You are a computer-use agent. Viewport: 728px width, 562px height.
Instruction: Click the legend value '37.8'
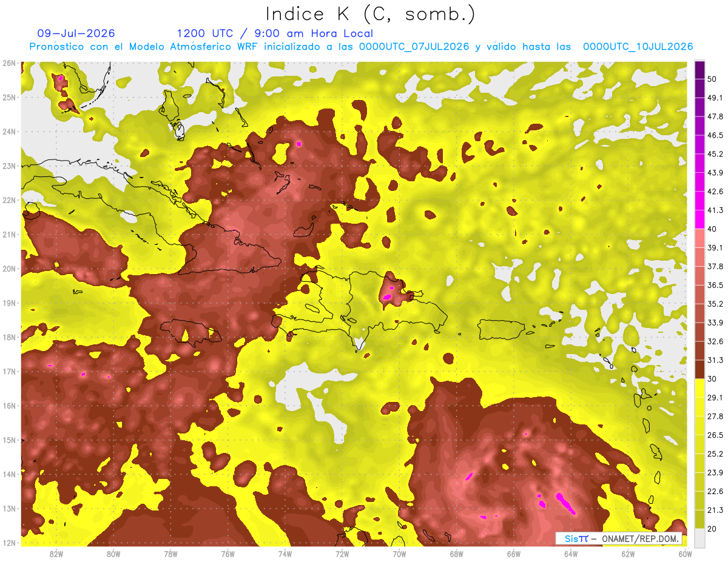715,266
